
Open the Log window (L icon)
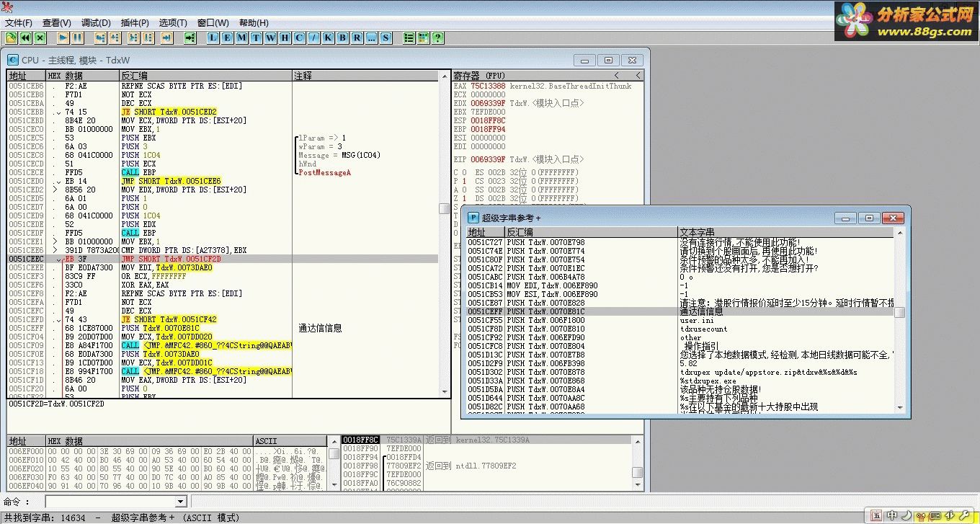[x=213, y=37]
